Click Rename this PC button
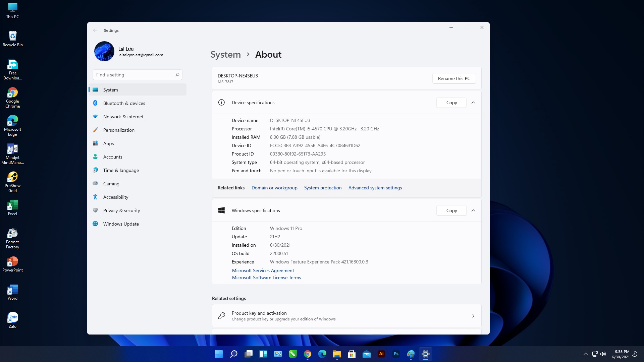 point(454,78)
